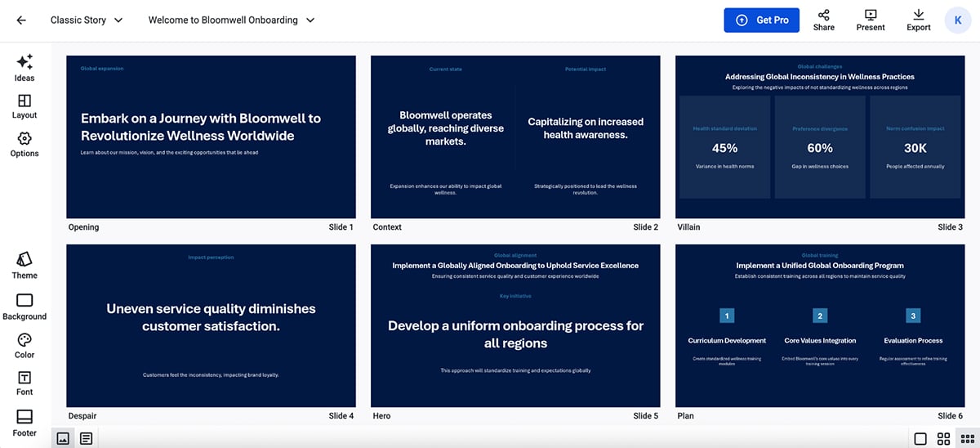Click the Opening label under slide 1
This screenshot has height=448, width=980.
[83, 227]
